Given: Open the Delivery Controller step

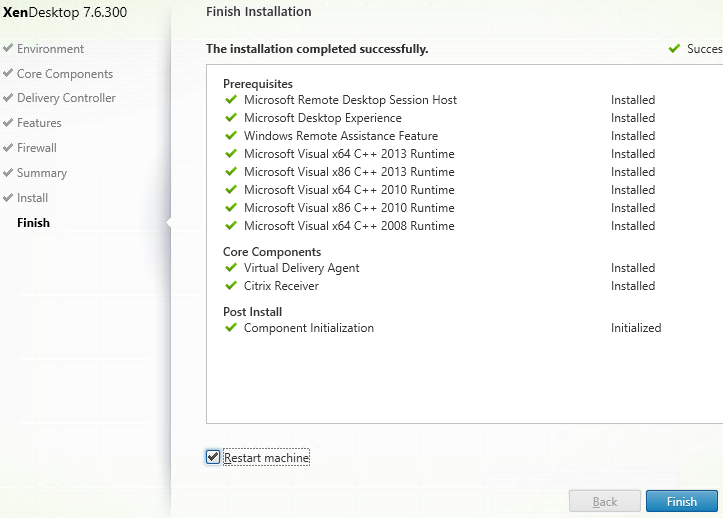Looking at the screenshot, I should 66,98.
